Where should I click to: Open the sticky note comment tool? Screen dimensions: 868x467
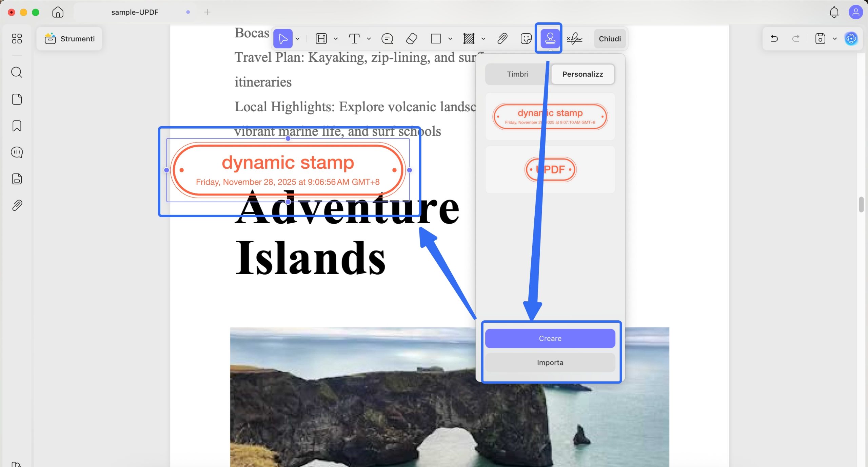tap(387, 39)
